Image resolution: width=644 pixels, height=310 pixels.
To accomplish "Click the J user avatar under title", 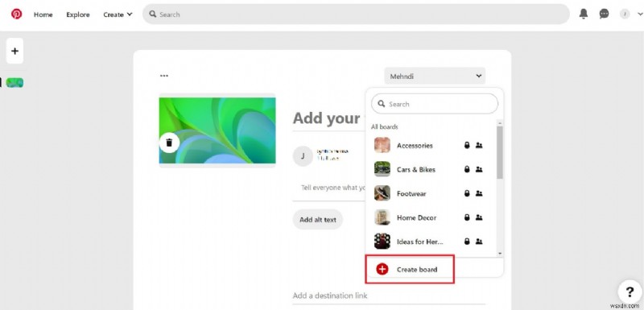I will pos(303,156).
